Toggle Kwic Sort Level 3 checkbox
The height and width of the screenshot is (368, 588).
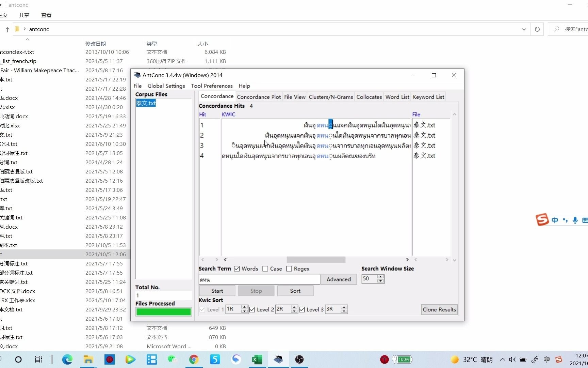302,309
